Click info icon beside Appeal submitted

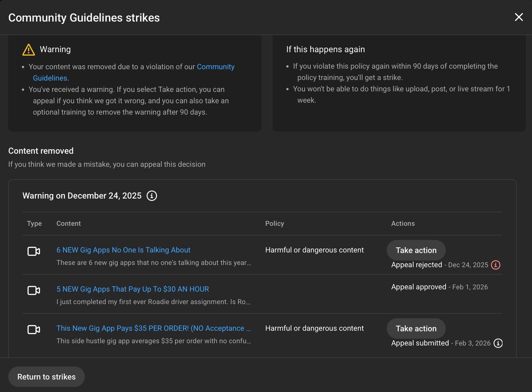coord(498,343)
